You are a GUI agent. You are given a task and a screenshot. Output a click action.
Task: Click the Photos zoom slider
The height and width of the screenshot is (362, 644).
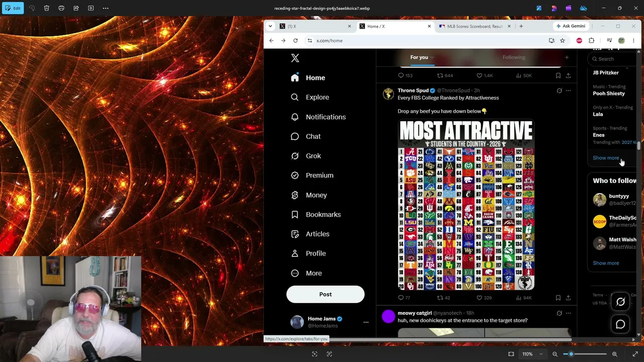(x=585, y=354)
